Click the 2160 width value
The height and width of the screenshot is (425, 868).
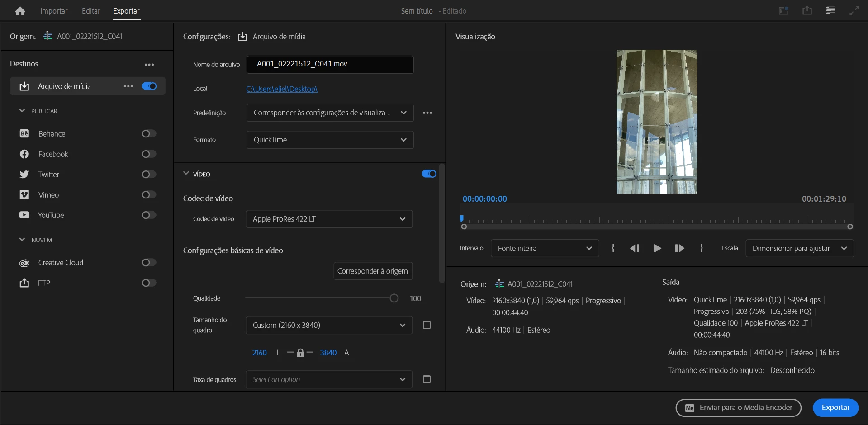click(260, 353)
